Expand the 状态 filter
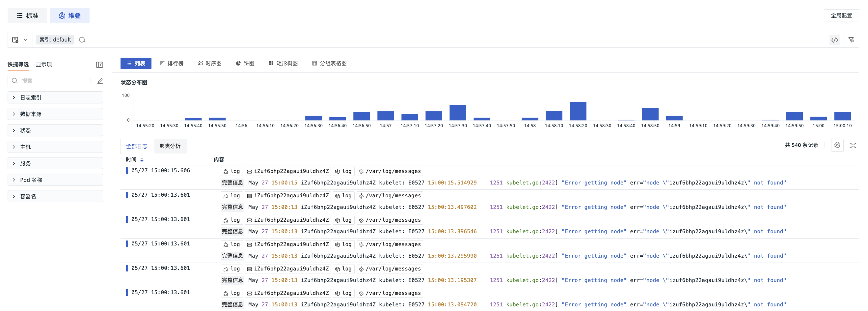The height and width of the screenshot is (311, 868). [x=55, y=130]
